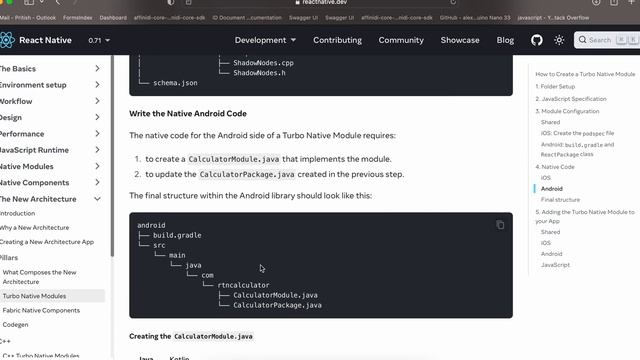Open the Dashboard bookmark
This screenshot has width=640, height=360.
coord(113,18)
